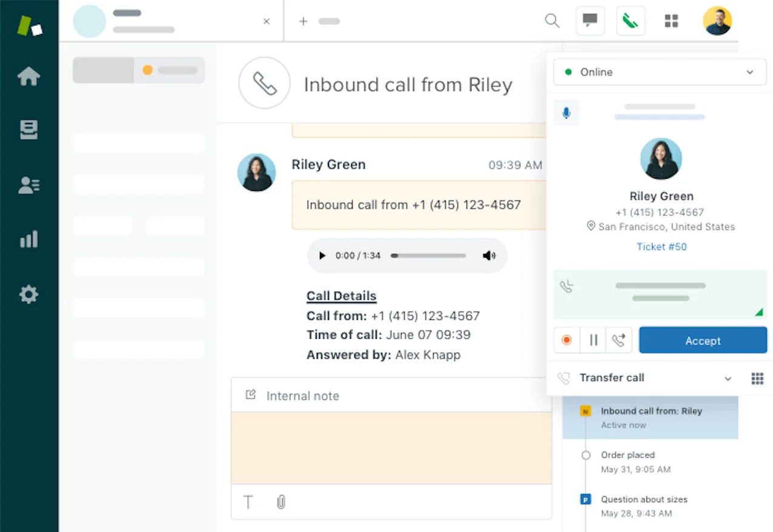773x532 pixels.
Task: Add a new tab with plus icon
Action: click(x=304, y=21)
